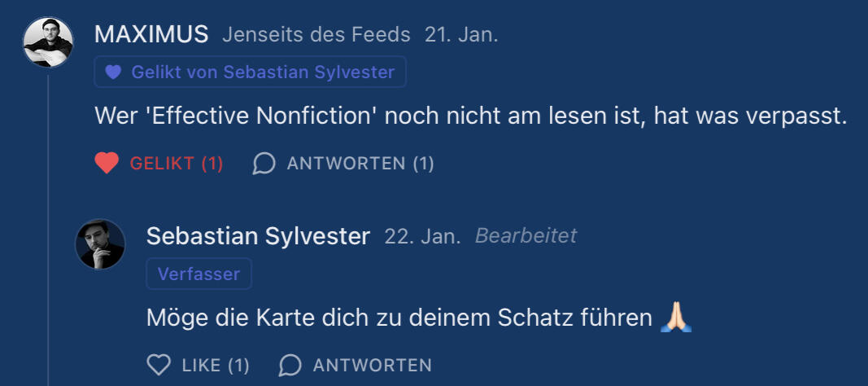The width and height of the screenshot is (868, 386).
Task: Open the Sebastian Sylvester author name link
Action: (x=258, y=236)
